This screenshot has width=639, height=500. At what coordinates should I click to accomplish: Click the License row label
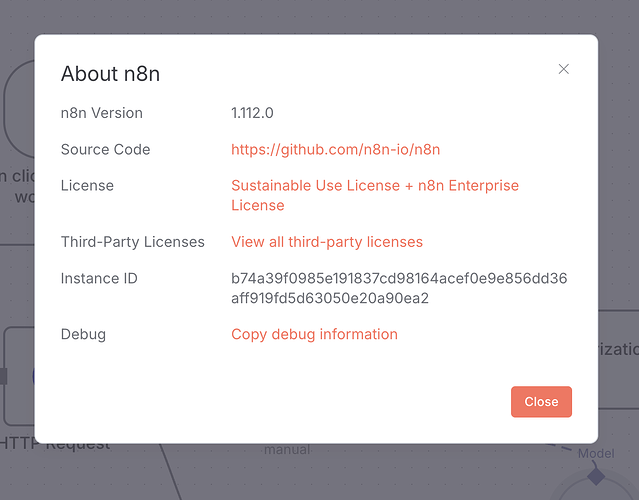coord(87,185)
